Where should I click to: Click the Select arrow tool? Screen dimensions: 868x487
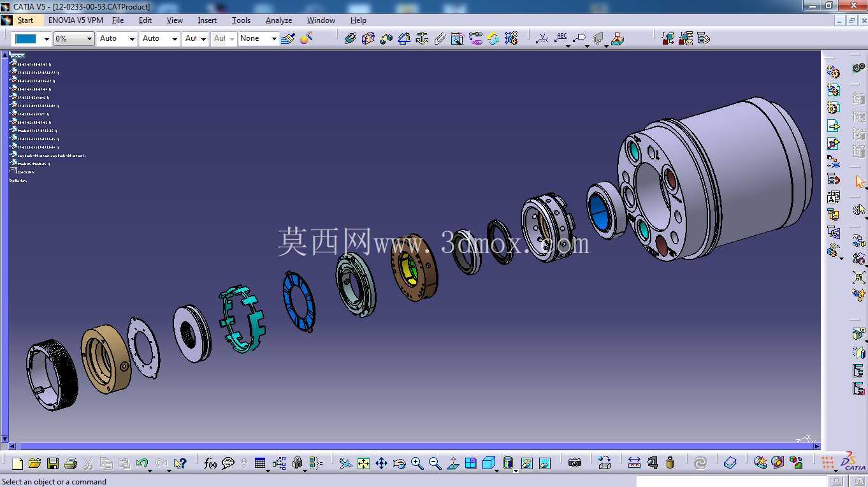pyautogui.click(x=859, y=182)
